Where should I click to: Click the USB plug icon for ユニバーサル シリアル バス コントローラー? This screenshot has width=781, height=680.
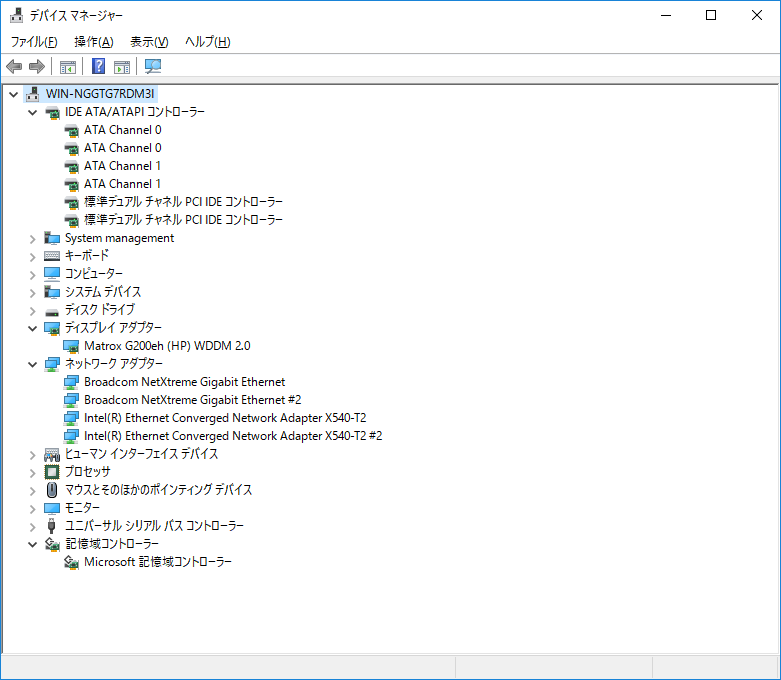pos(51,526)
